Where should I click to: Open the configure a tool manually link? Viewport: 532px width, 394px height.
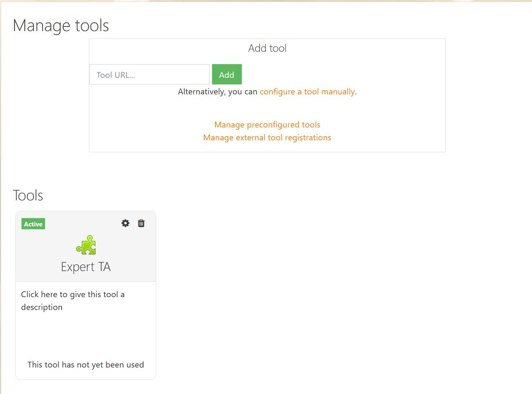click(307, 91)
